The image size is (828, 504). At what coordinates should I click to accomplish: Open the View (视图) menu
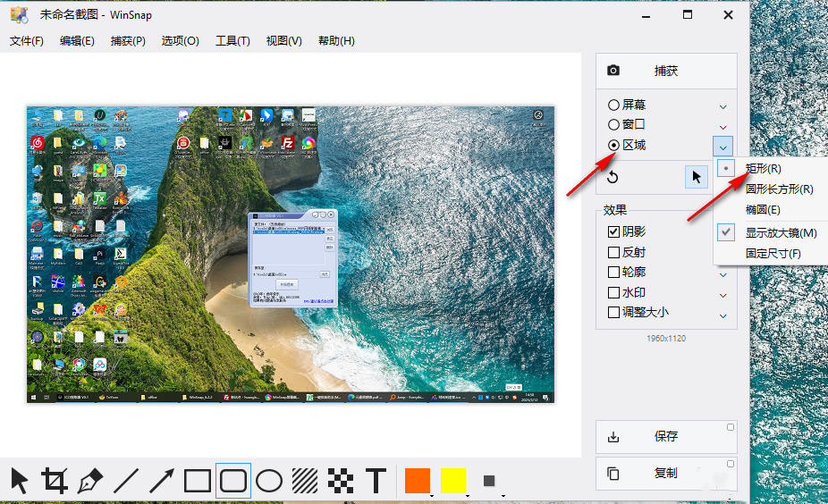click(284, 40)
